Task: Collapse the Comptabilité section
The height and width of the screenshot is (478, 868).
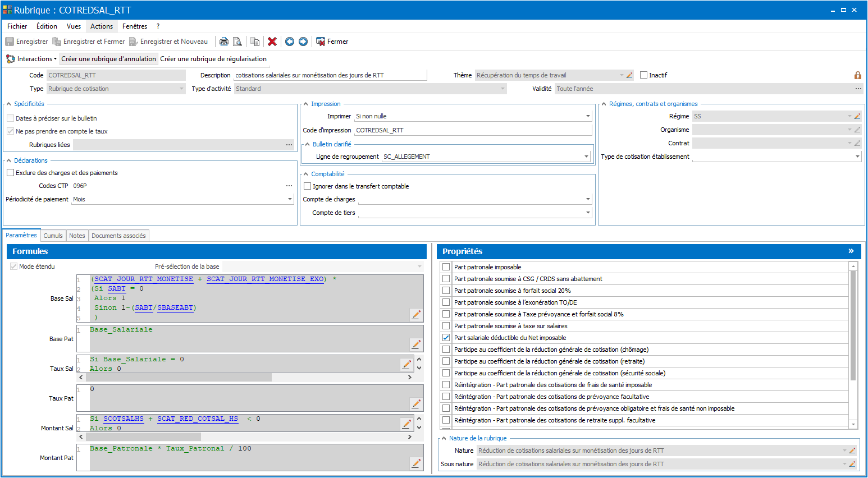Action: click(306, 174)
